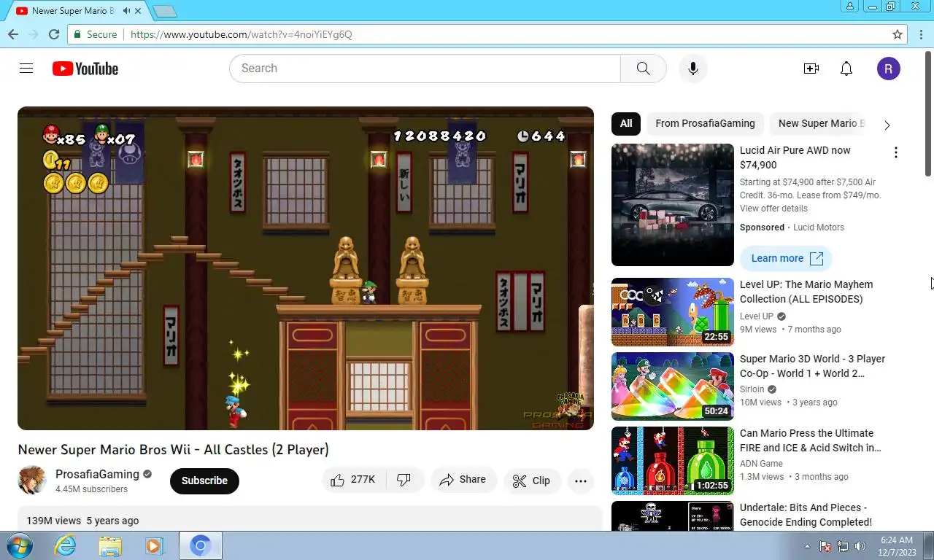Open Super Mario 3D World thumbnail
Viewport: 934px width, 560px height.
click(673, 386)
